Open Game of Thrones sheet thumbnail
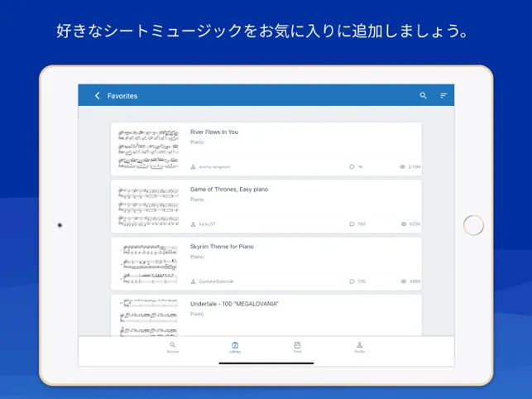Viewport: 532px width, 399px height. pos(148,206)
